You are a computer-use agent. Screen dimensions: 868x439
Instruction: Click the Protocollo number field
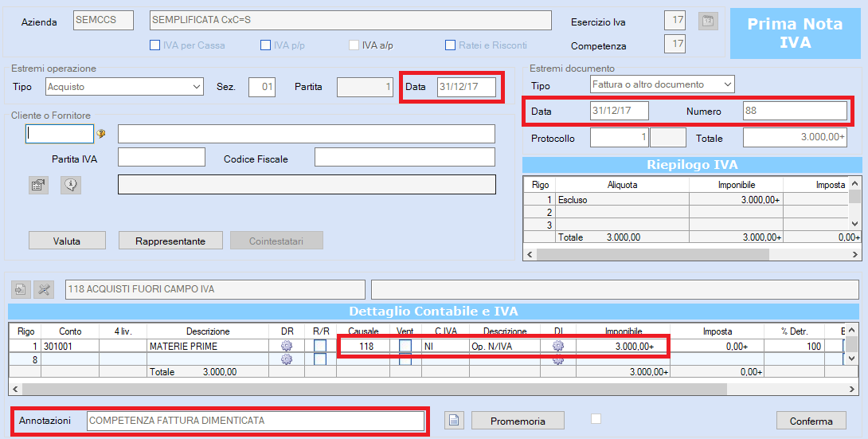620,137
